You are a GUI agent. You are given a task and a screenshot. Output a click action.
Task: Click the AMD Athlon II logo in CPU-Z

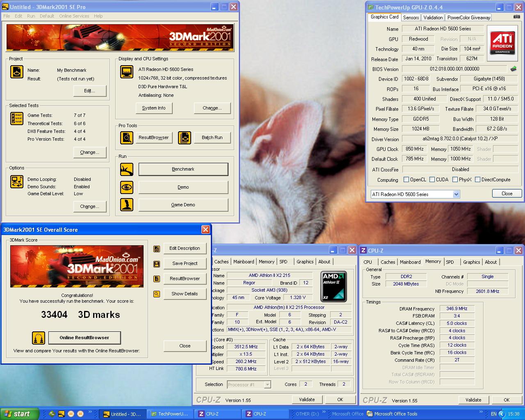(x=333, y=286)
